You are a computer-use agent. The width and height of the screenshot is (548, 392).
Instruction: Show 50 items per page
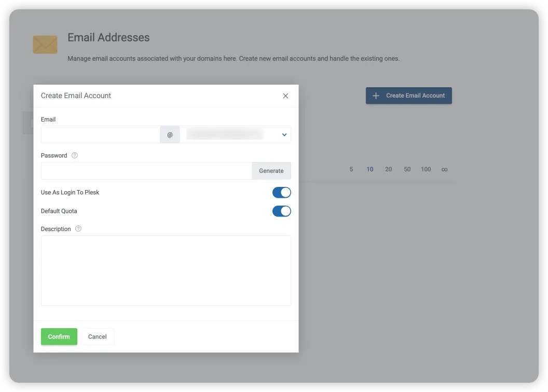click(407, 169)
